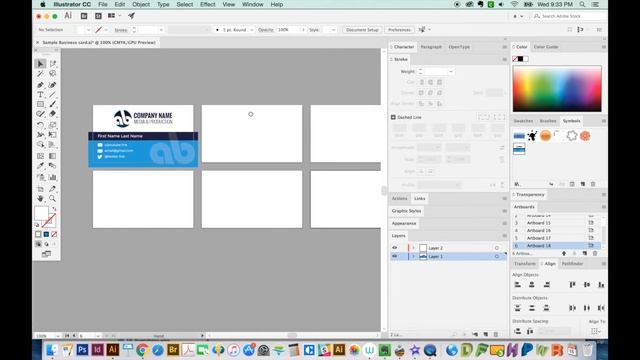Select the Eraser tool
This screenshot has height=360, width=640.
click(x=53, y=114)
